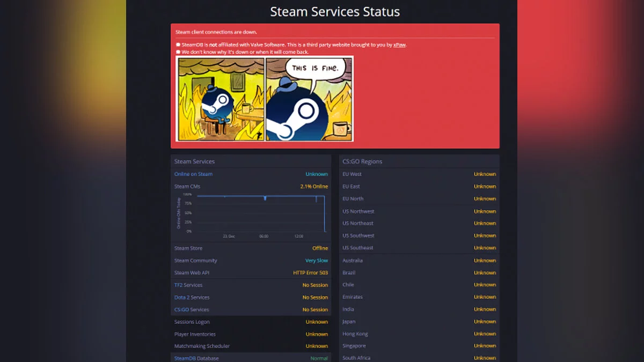Click the This is Fine meme image

point(265,99)
